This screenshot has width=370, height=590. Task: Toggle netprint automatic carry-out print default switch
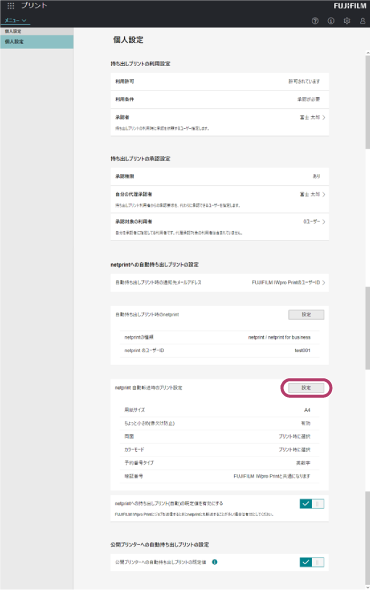coord(312,503)
